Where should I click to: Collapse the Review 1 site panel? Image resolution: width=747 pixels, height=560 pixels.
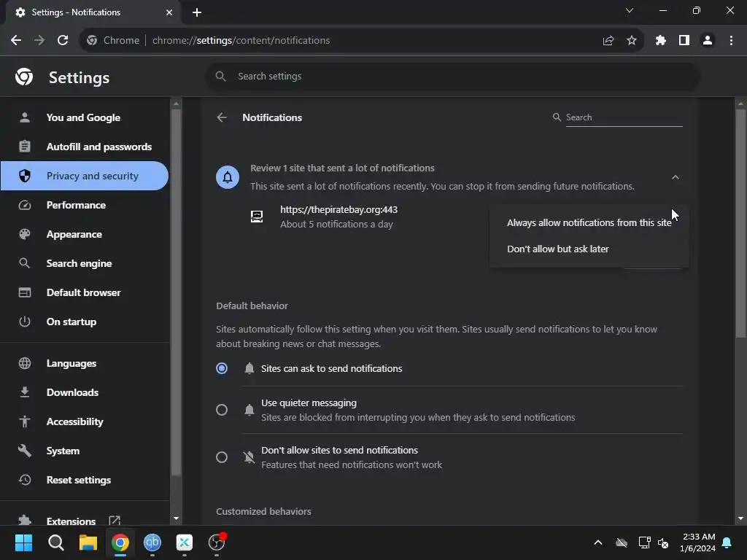675,177
